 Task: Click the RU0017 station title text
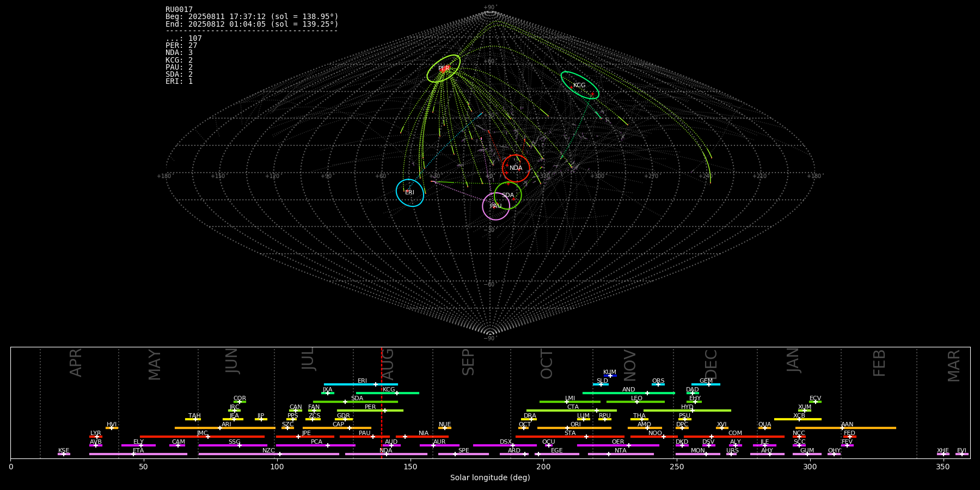(179, 10)
